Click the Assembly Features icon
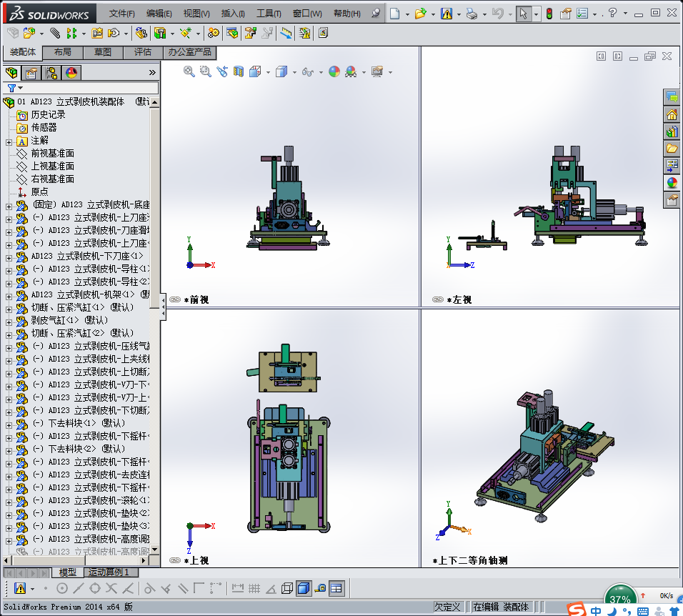683x616 pixels. click(x=160, y=33)
